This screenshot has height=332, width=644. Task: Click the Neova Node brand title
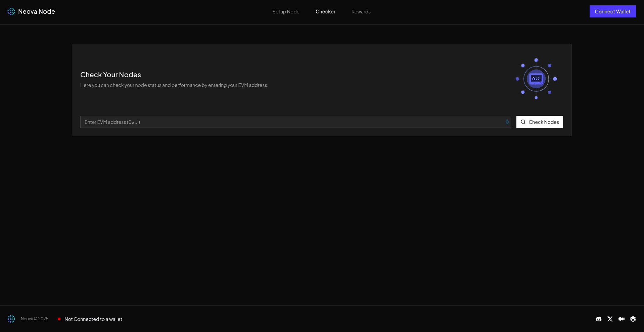tap(36, 11)
